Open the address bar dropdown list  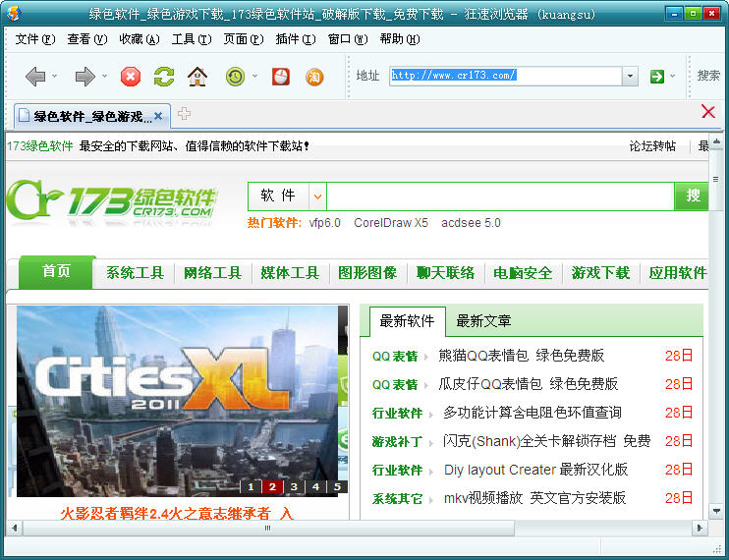click(x=630, y=76)
